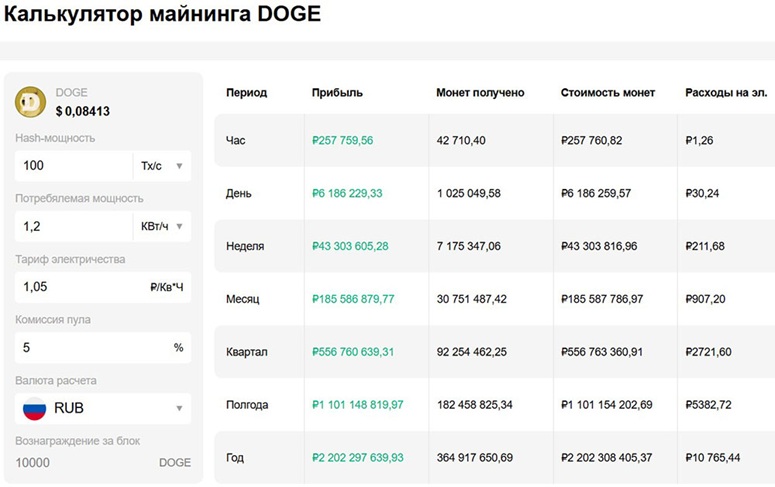
Task: Select the Час period row label
Action: (235, 140)
